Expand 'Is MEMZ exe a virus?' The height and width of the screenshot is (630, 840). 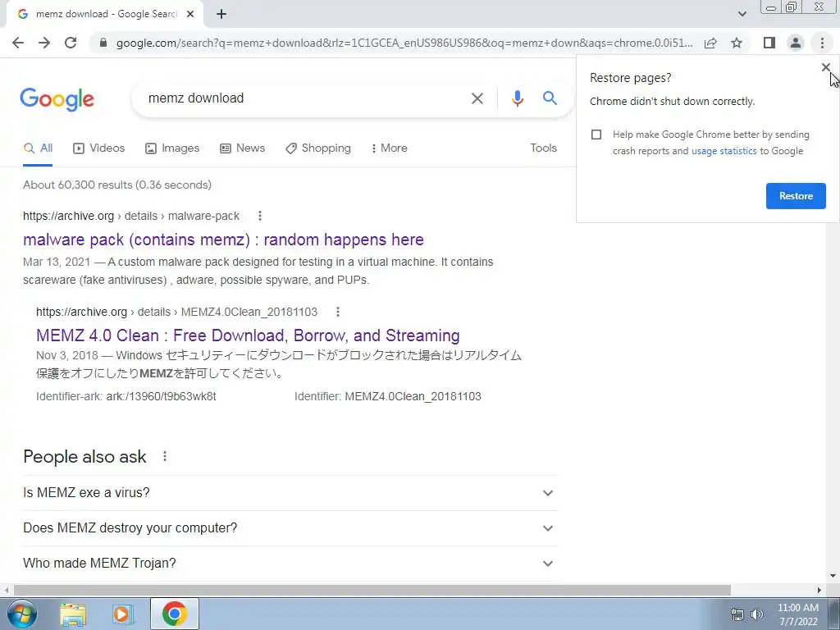[290, 493]
